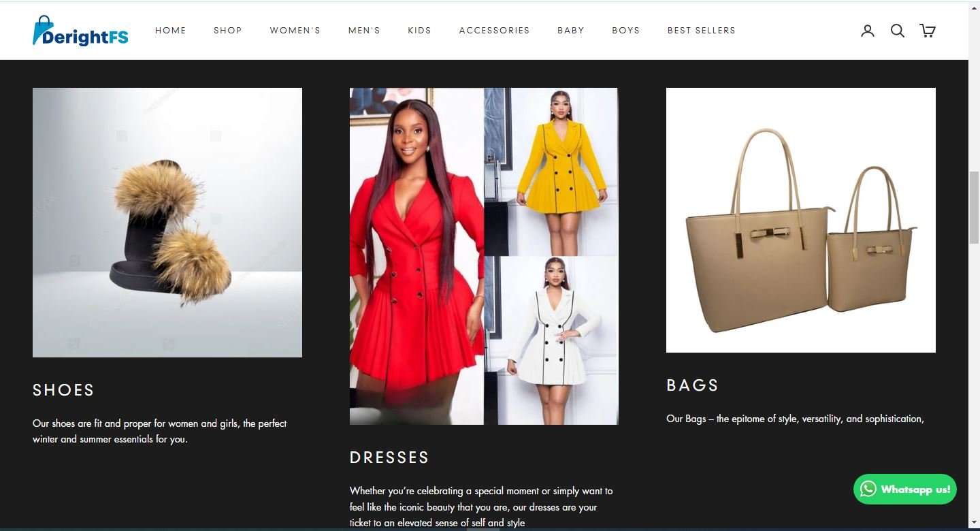This screenshot has width=980, height=531.
Task: Tap the Whatsapp us! chat button
Action: 905,489
